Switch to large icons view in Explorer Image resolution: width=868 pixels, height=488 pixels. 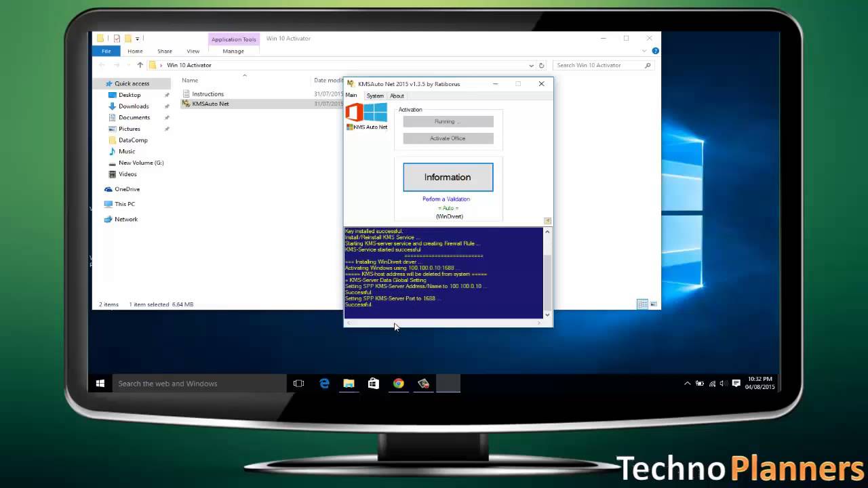pyautogui.click(x=654, y=304)
